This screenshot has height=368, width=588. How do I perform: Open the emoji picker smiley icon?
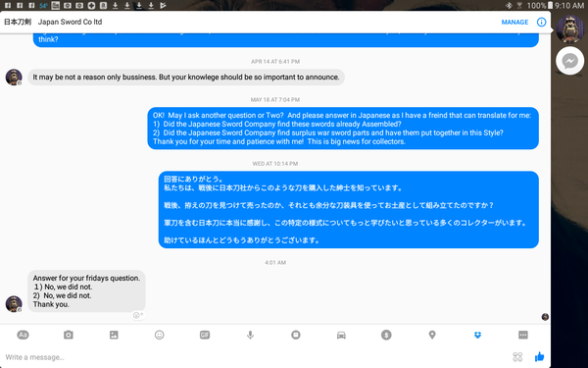tap(160, 335)
